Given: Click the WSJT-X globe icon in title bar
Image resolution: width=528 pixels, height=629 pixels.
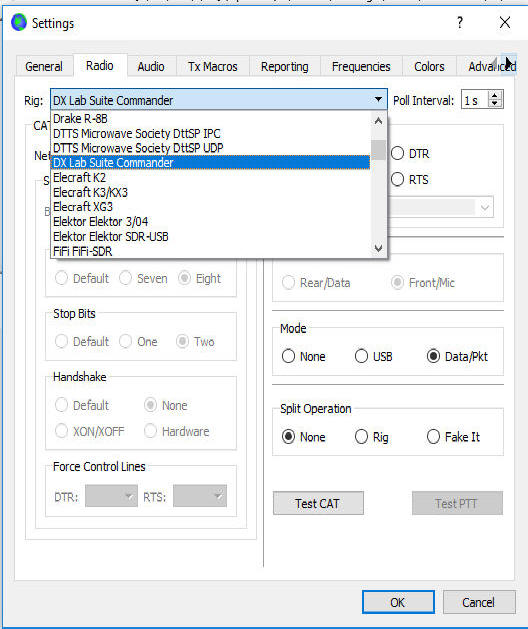Looking at the screenshot, I should (18, 22).
